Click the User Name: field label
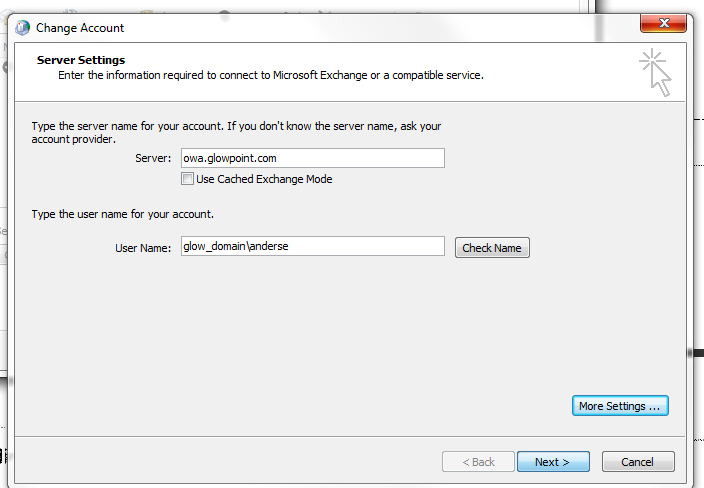Image resolution: width=704 pixels, height=488 pixels. click(144, 248)
